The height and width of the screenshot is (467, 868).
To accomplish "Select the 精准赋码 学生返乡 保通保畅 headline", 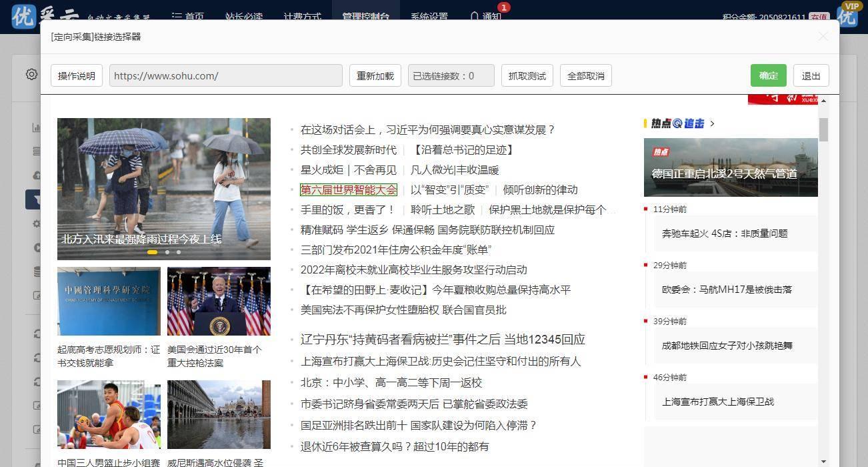I will pyautogui.click(x=427, y=229).
